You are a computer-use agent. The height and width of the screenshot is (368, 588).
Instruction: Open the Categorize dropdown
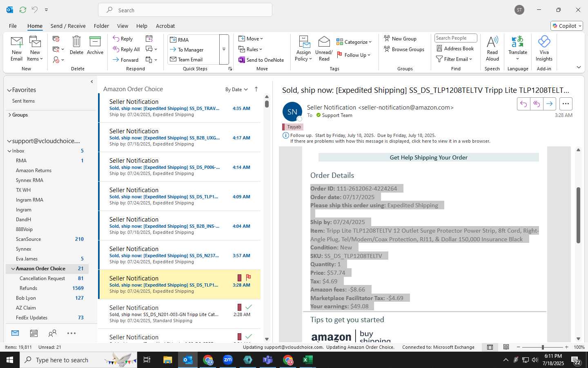(x=354, y=42)
